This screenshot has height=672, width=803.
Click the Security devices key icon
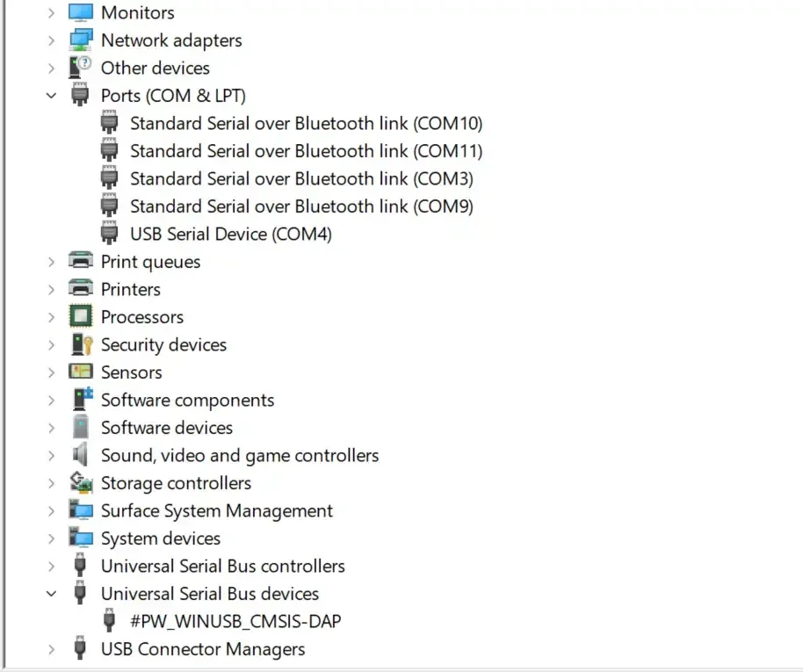pyautogui.click(x=81, y=345)
